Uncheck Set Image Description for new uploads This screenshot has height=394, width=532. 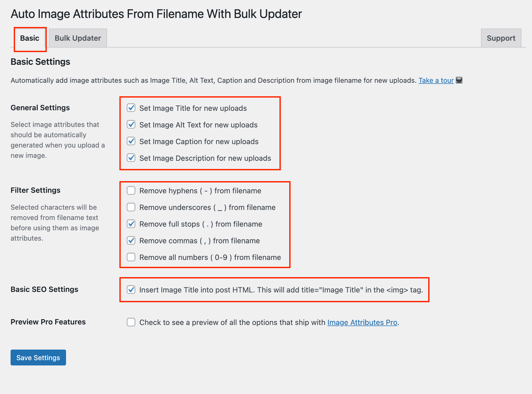click(x=131, y=158)
